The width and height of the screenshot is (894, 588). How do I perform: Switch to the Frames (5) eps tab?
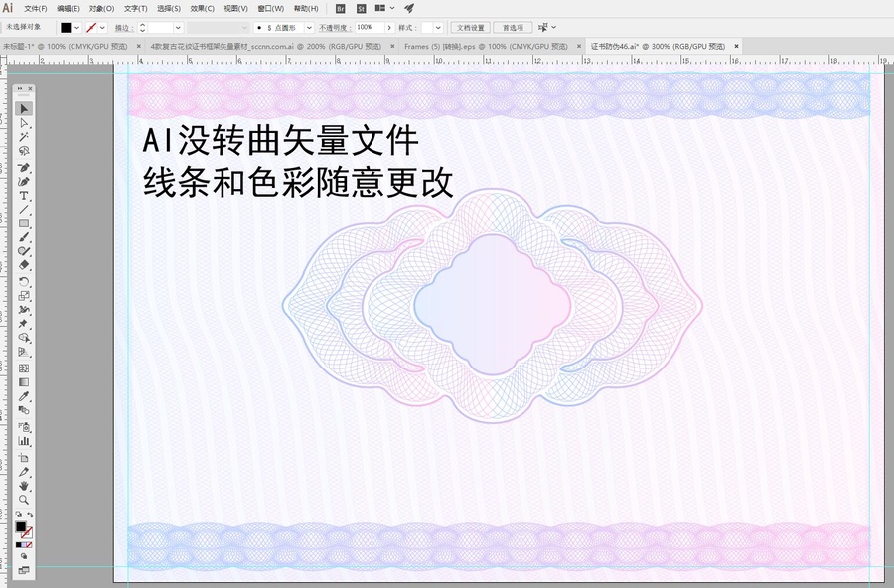click(486, 47)
